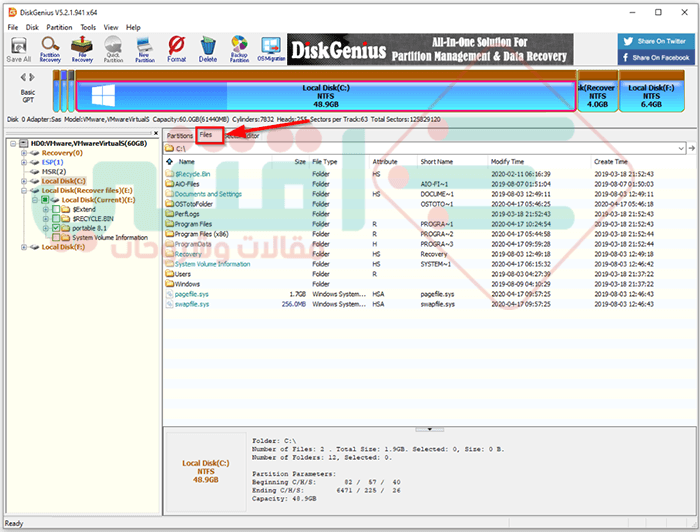Image resolution: width=700 pixels, height=532 pixels.
Task: Sort by Size column header
Action: [300, 162]
